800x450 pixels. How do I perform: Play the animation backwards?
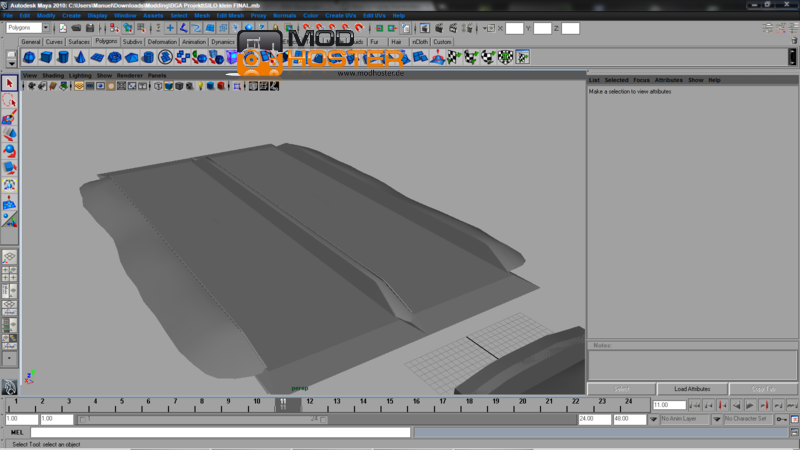click(x=736, y=405)
